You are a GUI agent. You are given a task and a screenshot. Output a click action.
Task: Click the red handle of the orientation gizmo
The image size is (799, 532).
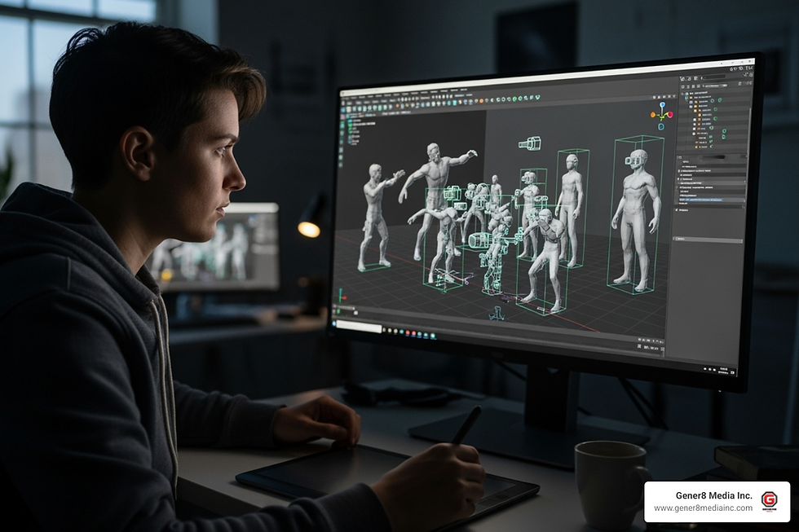(x=670, y=115)
